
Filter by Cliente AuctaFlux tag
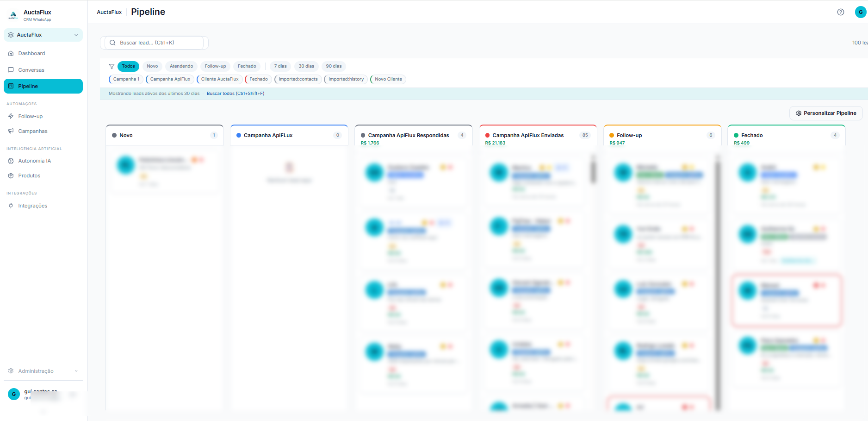pos(220,79)
